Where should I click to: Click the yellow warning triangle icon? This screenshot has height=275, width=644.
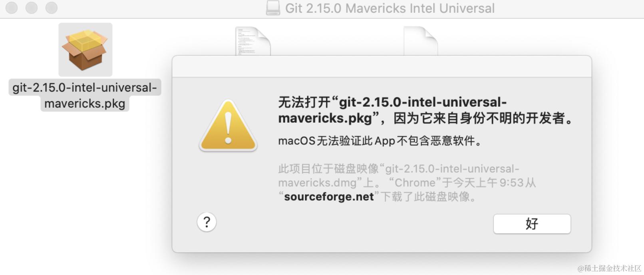click(228, 126)
